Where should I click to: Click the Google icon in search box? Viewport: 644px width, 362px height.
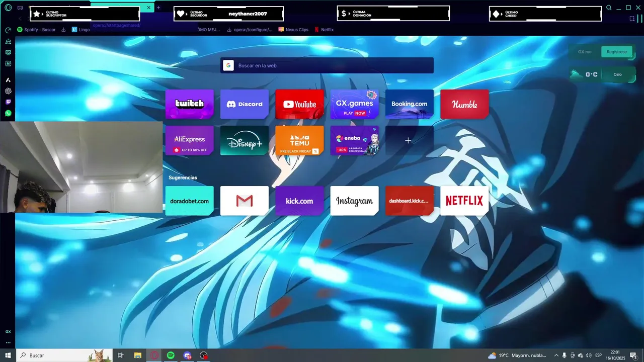pyautogui.click(x=228, y=65)
